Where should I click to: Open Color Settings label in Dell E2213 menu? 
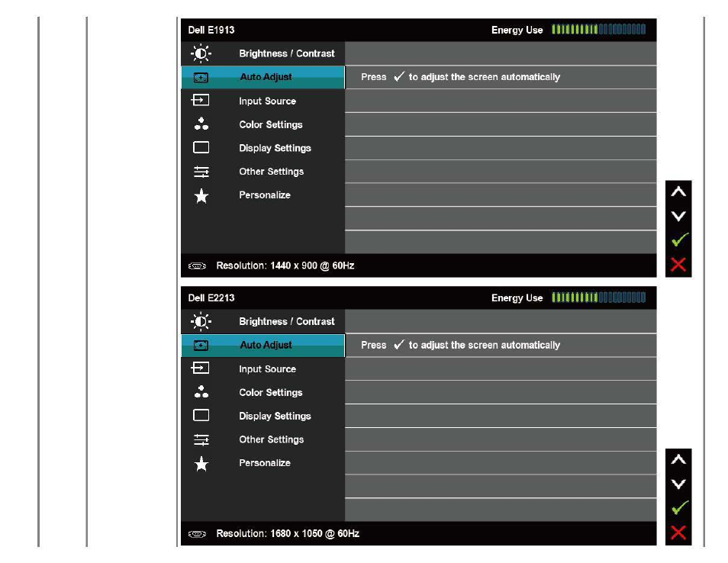271,392
